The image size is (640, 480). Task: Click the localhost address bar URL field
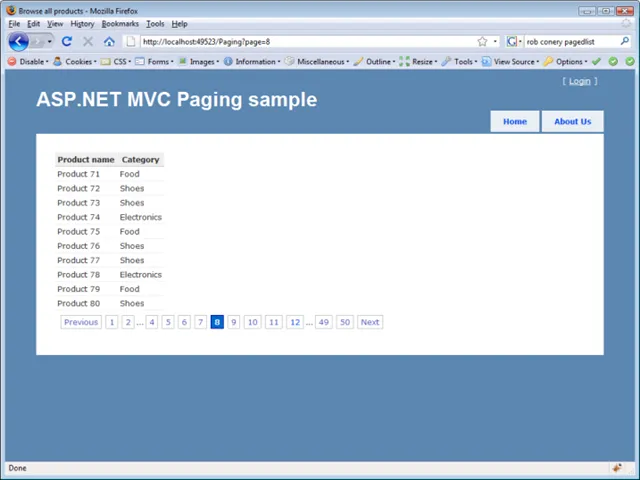pos(308,42)
